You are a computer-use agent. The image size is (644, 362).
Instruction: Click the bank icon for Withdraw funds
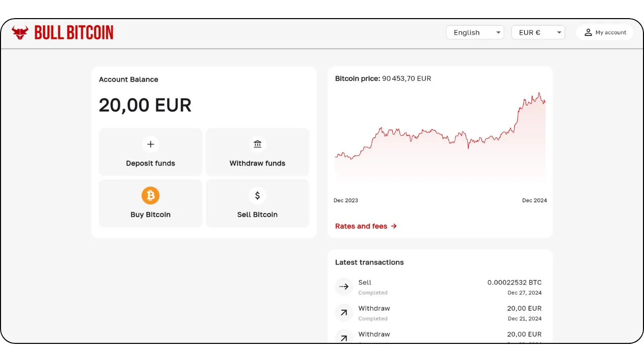pyautogui.click(x=258, y=144)
